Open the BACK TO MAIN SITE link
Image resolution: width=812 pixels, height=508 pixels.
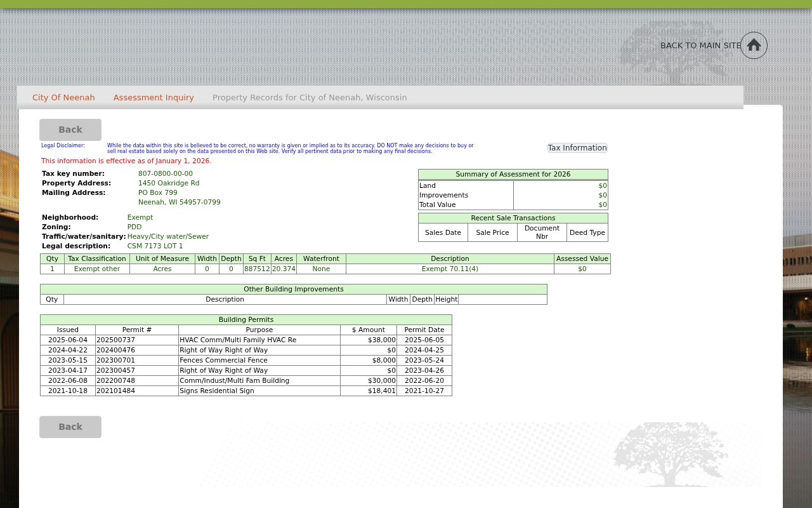tap(700, 45)
